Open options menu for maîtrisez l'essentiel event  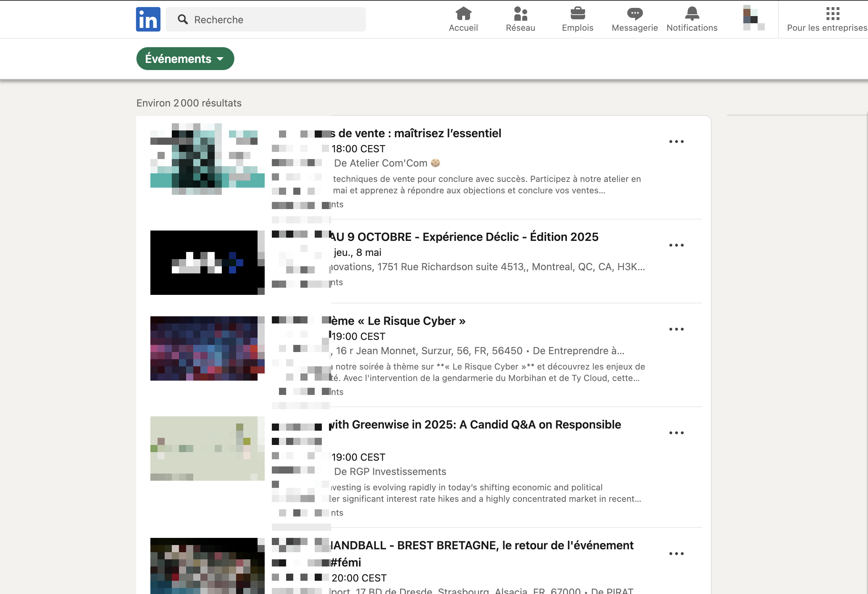pyautogui.click(x=676, y=142)
